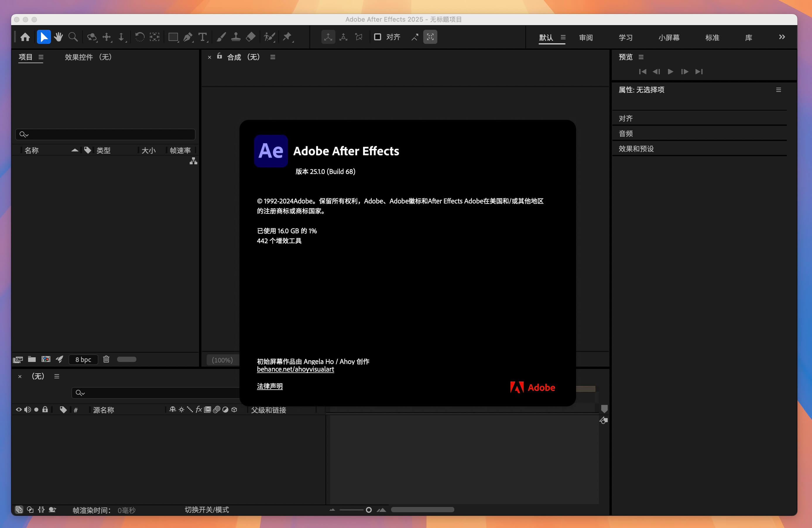Select the Clone Stamp tool
Viewport: 812px width, 528px height.
point(236,37)
